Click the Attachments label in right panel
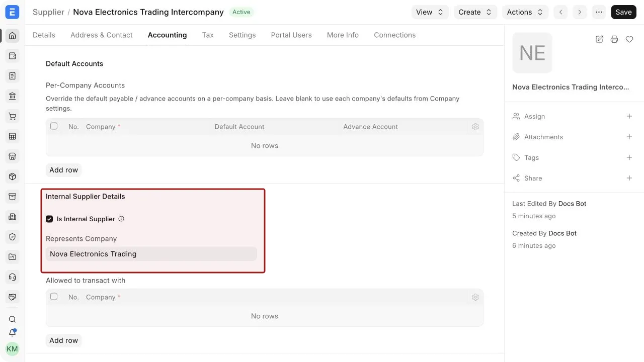 pyautogui.click(x=543, y=137)
